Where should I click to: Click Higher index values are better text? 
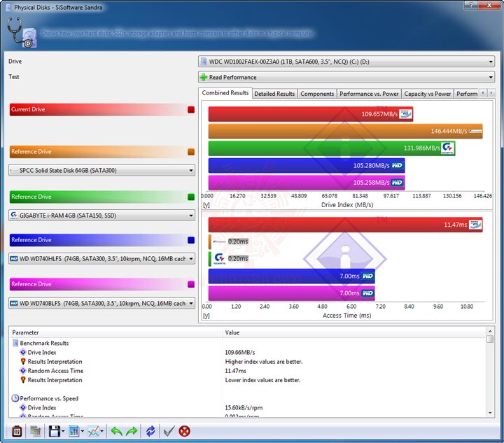click(x=264, y=362)
